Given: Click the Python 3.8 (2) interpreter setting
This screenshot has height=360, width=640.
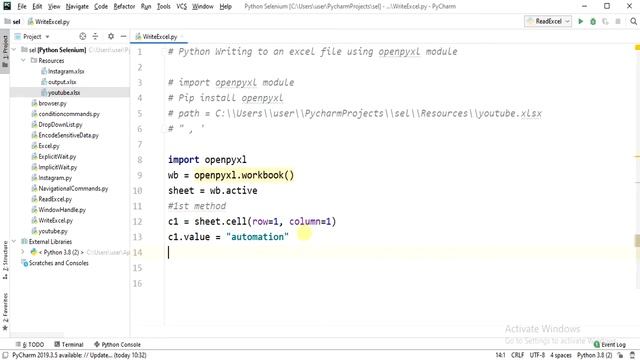Looking at the screenshot, I should pyautogui.click(x=594, y=356).
